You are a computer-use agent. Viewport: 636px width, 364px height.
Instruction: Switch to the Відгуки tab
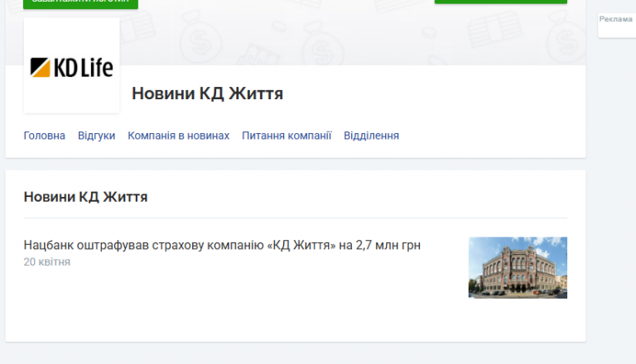coord(97,136)
